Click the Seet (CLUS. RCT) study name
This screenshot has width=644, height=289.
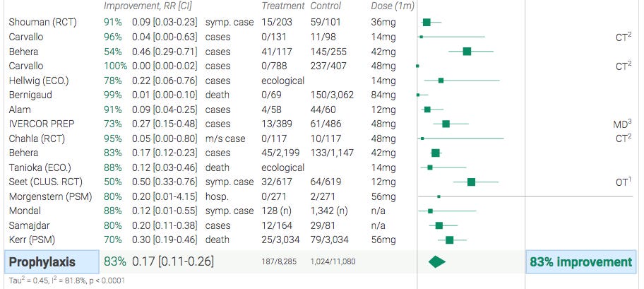tap(46, 182)
